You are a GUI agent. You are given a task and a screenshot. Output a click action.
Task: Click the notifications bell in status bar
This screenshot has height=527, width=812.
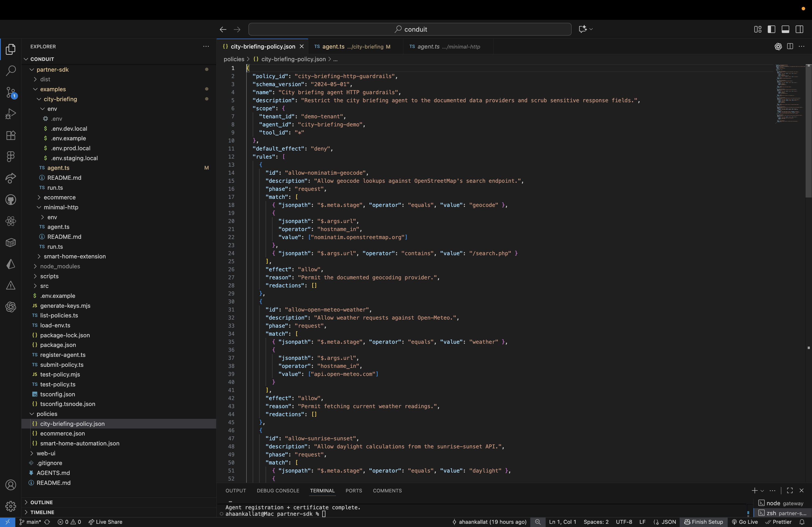point(802,522)
